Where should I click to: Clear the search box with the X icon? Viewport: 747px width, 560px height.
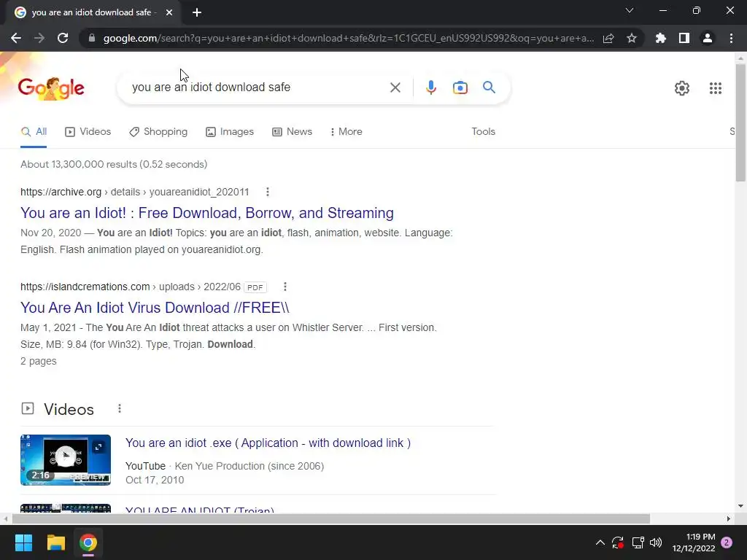coord(395,87)
